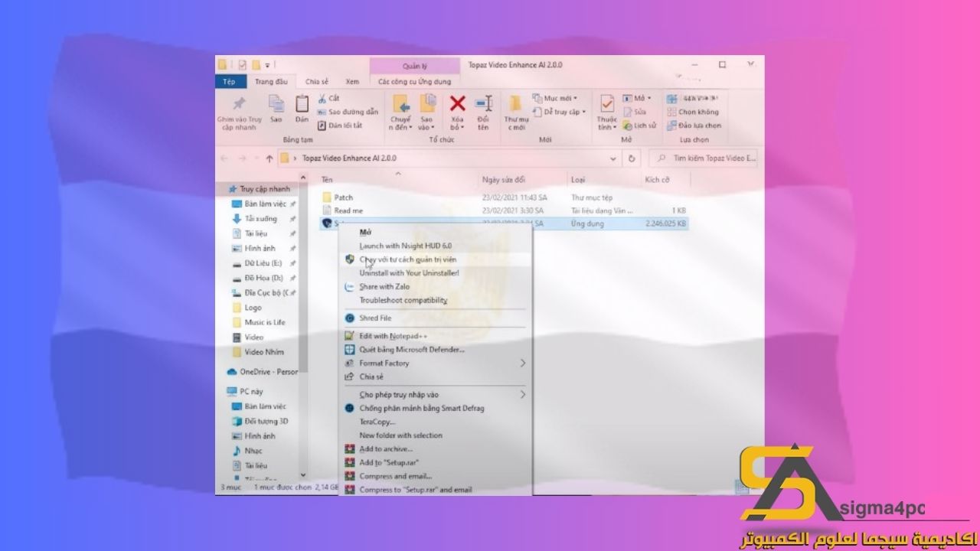Create a folder with Thư mục mới
Viewport: 980px width, 551px height.
516,112
